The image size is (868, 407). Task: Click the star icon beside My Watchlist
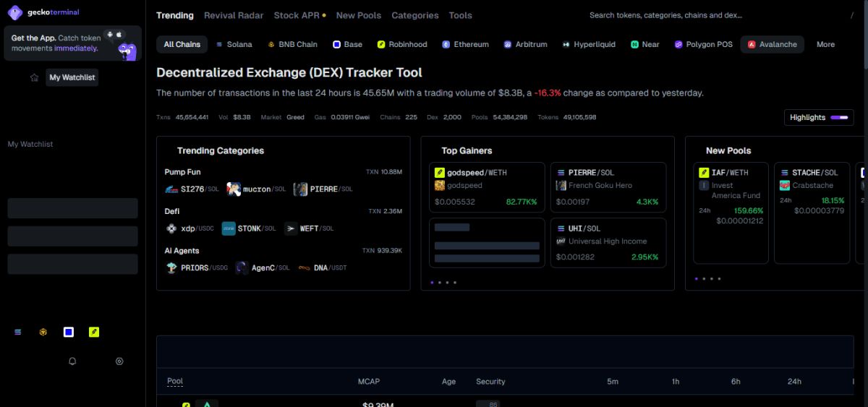(x=34, y=77)
